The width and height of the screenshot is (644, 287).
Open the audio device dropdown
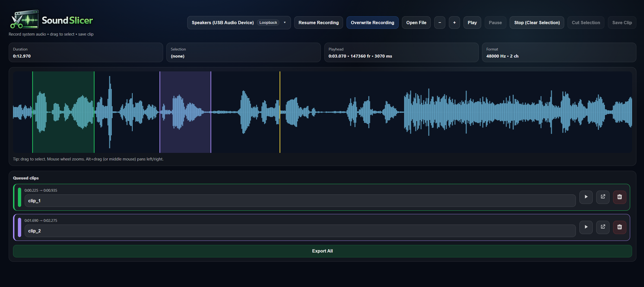pos(284,23)
